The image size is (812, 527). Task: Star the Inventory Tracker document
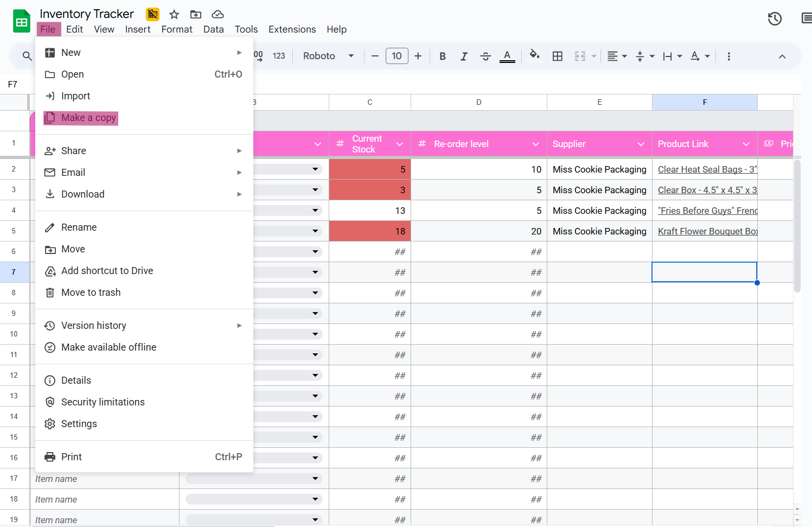pos(174,14)
